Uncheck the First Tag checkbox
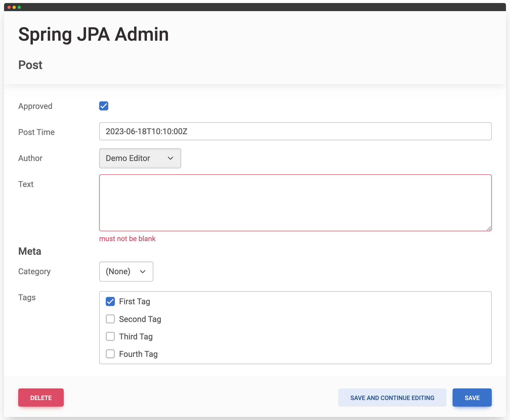510x420 pixels. tap(110, 301)
